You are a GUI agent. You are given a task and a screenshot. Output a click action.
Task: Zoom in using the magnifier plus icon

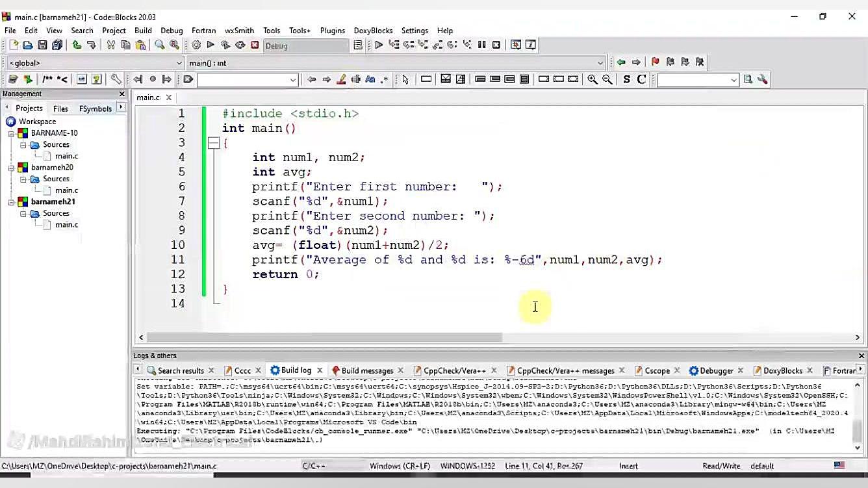[593, 79]
